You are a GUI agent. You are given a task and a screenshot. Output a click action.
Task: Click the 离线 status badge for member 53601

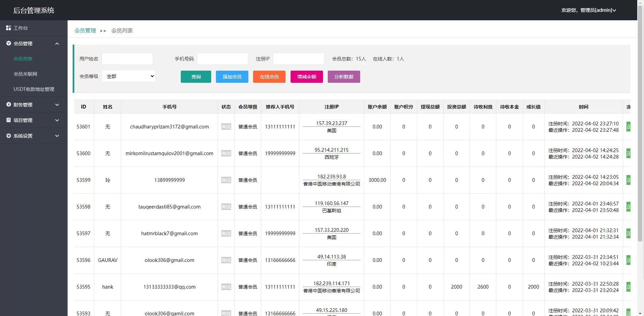click(x=226, y=127)
